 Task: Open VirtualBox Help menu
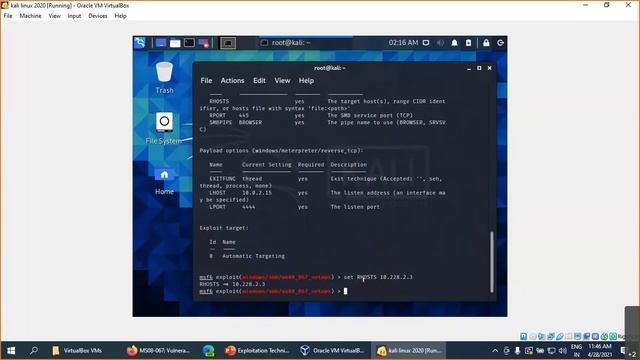[120, 16]
